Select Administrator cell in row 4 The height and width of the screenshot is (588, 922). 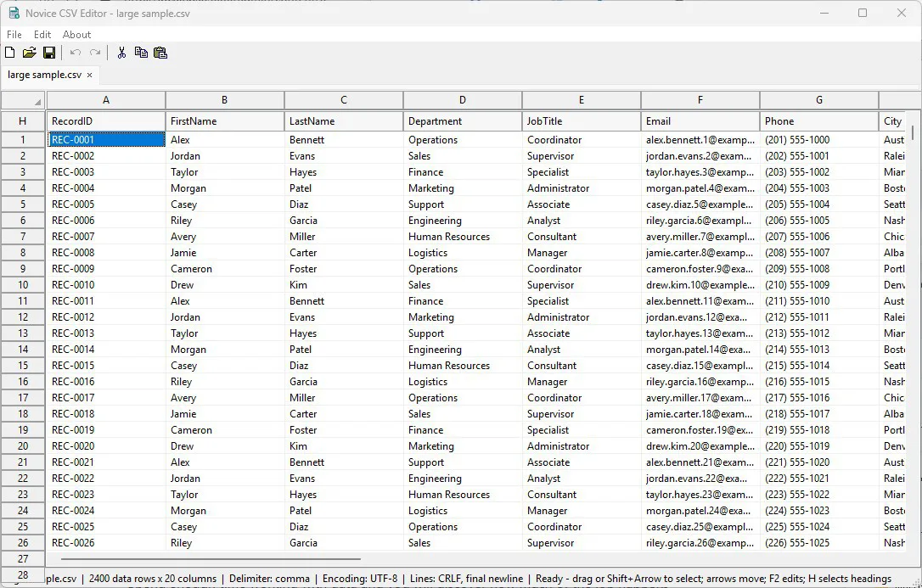point(582,188)
